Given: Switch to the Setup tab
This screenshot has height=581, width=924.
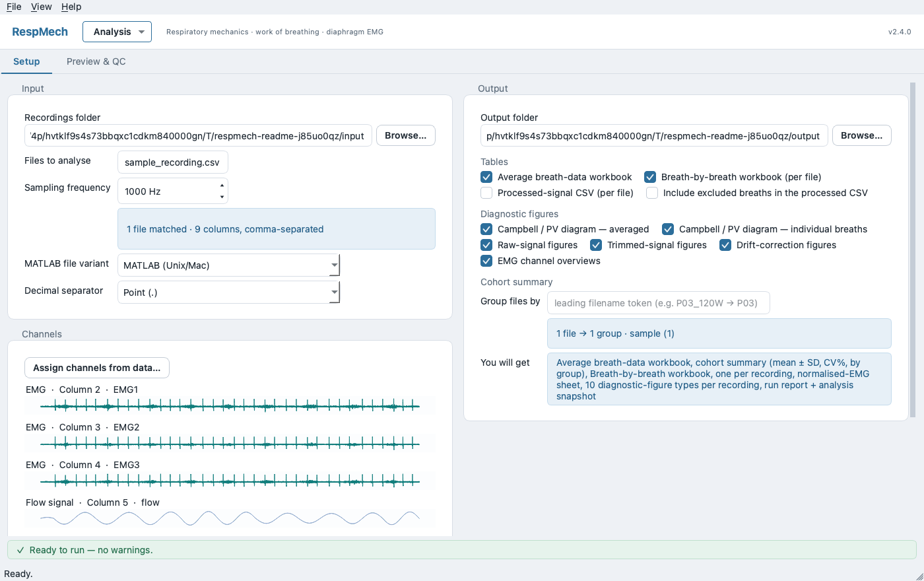Looking at the screenshot, I should [26, 61].
